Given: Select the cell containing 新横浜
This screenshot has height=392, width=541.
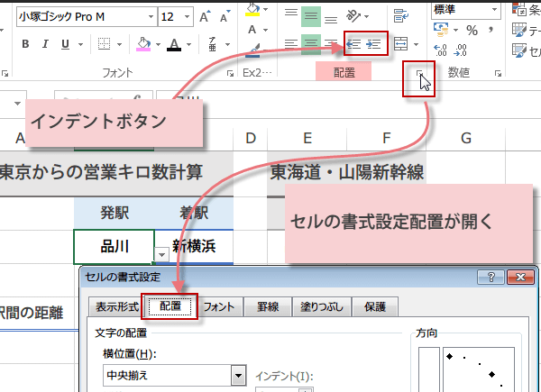Looking at the screenshot, I should [194, 247].
